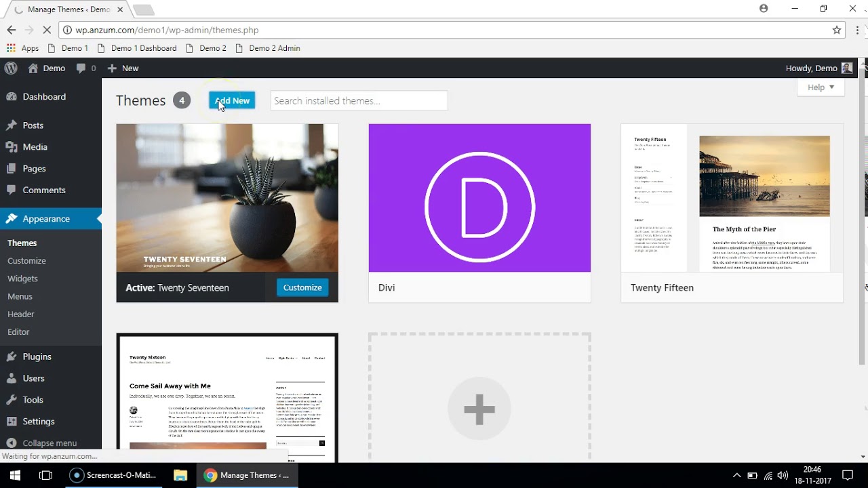Click the plus New icon in admin bar
Screen dimensions: 868x488
[x=113, y=68]
